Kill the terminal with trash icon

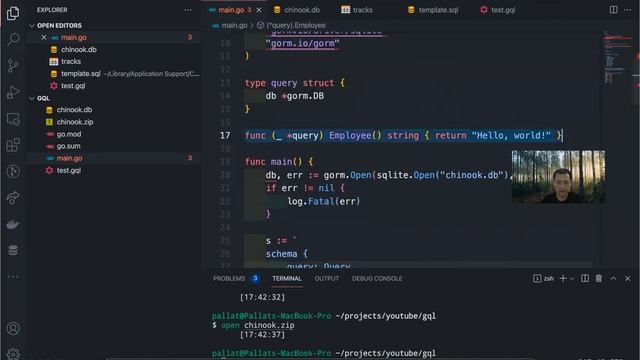point(599,278)
